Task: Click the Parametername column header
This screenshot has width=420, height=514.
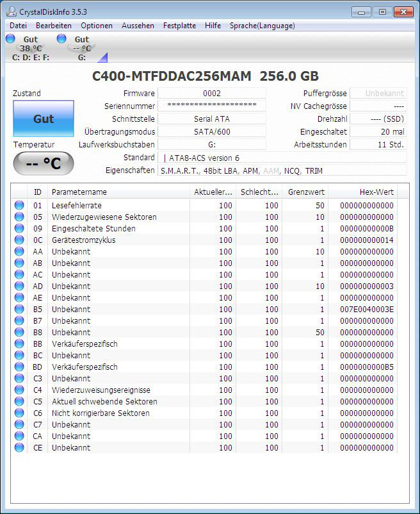Action: point(118,192)
